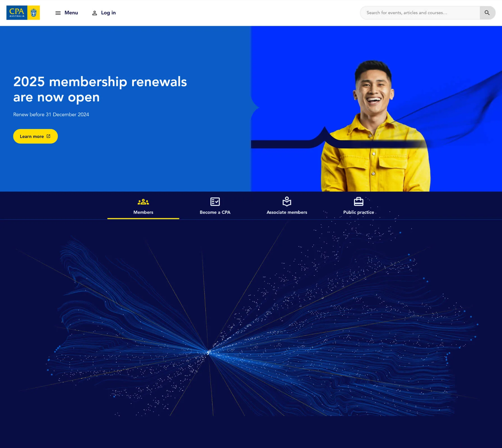Click the search magnifier button
Screen dimensions: 502x448
point(487,13)
